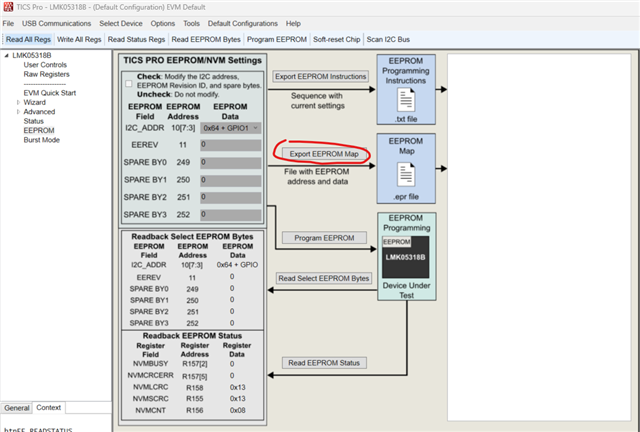
Task: Open the Select Device menu
Action: point(121,23)
